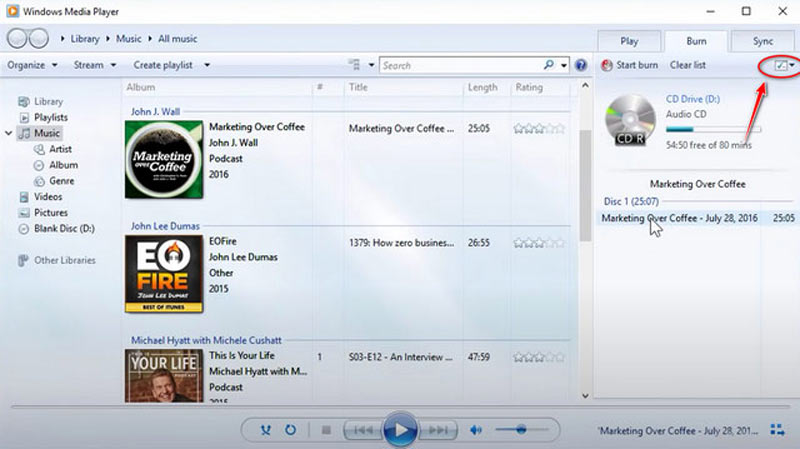Adjust the volume slider
The image size is (800, 449).
[521, 430]
